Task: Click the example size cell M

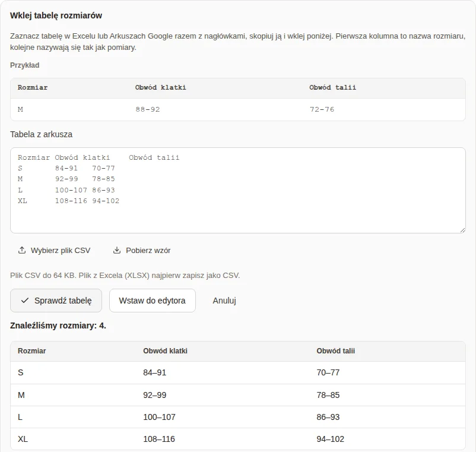Action: click(x=20, y=109)
